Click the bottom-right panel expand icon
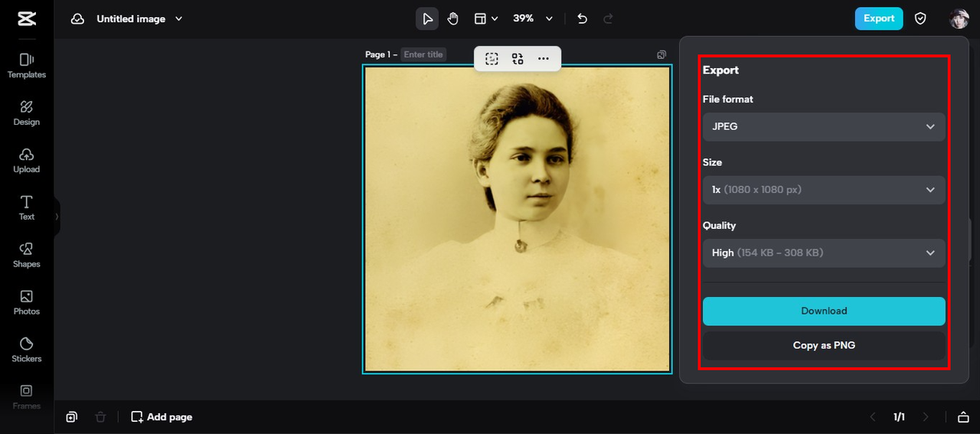 [963, 416]
